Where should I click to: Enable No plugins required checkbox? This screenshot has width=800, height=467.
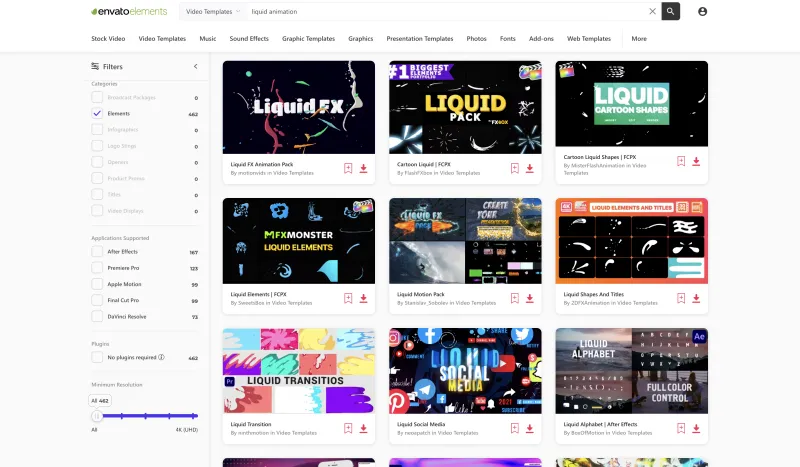[97, 357]
